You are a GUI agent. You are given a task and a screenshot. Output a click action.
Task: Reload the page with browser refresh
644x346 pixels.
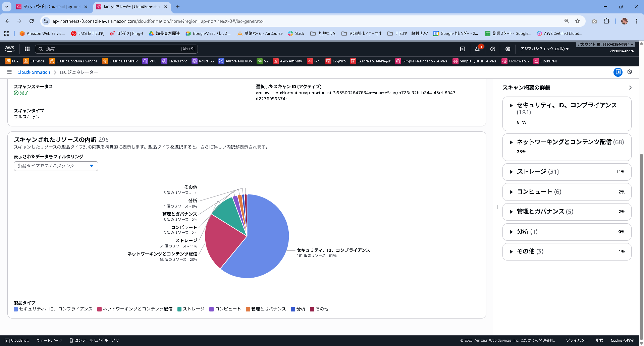coord(32,21)
